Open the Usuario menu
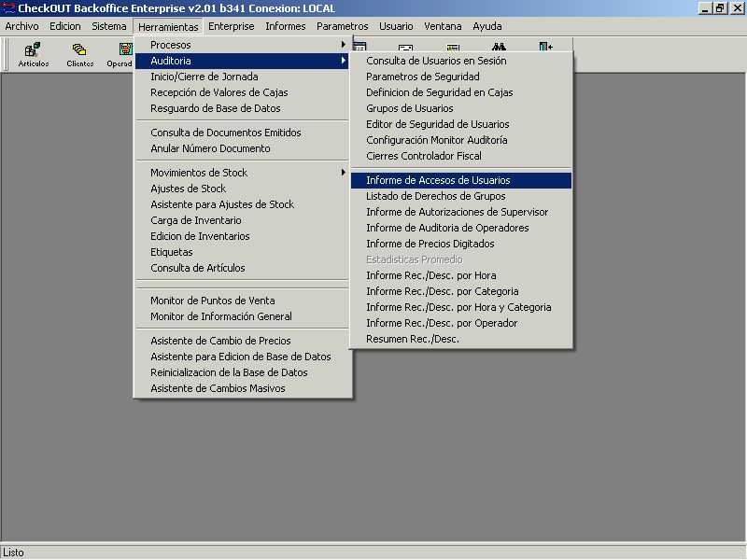 [396, 26]
